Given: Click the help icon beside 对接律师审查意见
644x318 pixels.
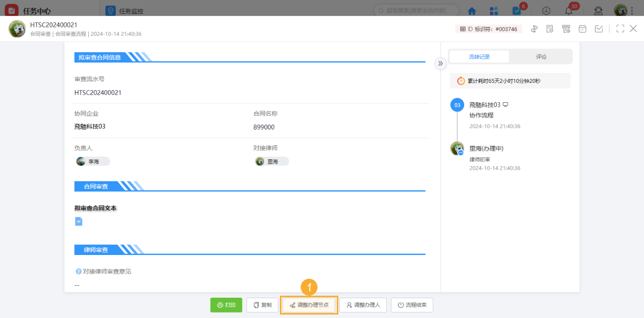Looking at the screenshot, I should (78, 271).
